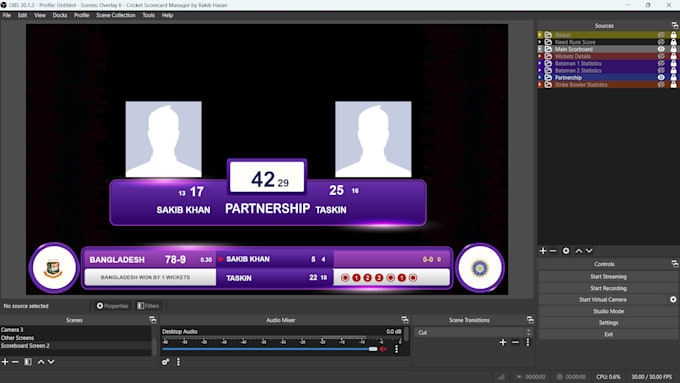The width and height of the screenshot is (680, 383).
Task: Click Start Streaming button
Action: coord(608,277)
